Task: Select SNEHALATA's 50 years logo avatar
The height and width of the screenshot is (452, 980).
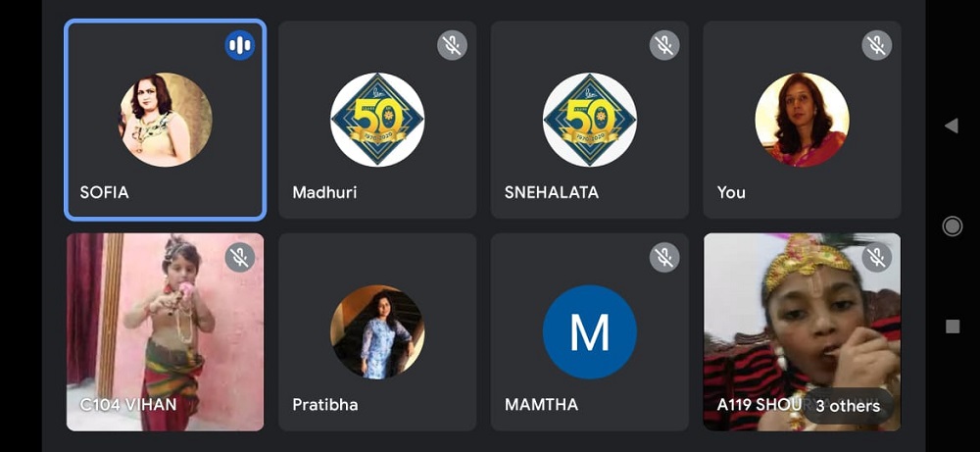Action: point(589,120)
